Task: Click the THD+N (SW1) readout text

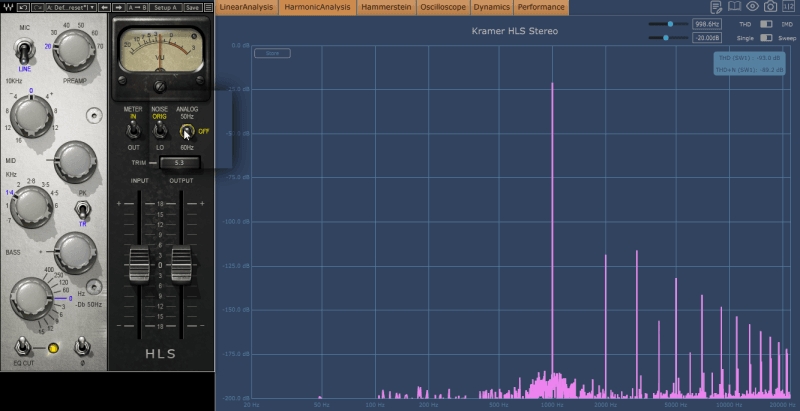Action: click(749, 70)
